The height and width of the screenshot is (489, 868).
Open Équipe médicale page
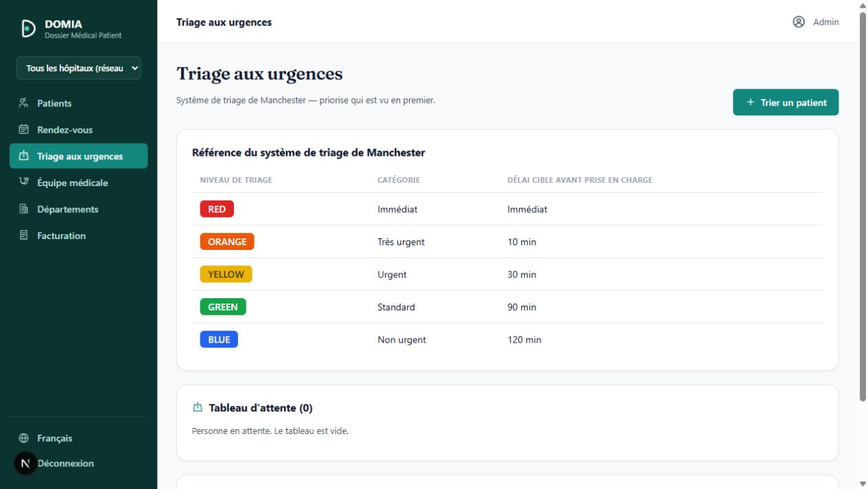tap(79, 182)
